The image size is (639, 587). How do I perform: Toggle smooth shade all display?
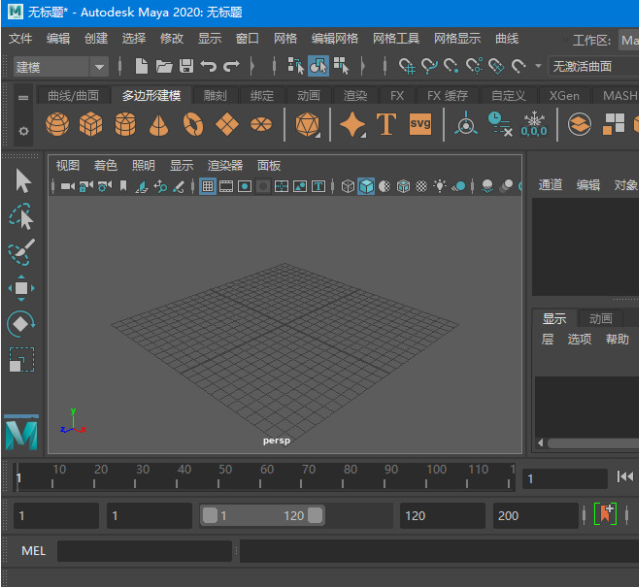tap(366, 187)
